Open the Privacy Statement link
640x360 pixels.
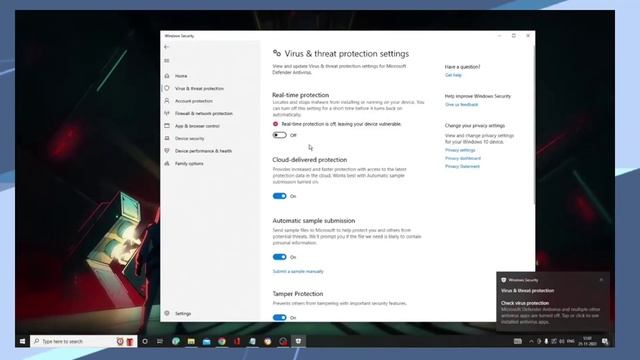point(462,167)
